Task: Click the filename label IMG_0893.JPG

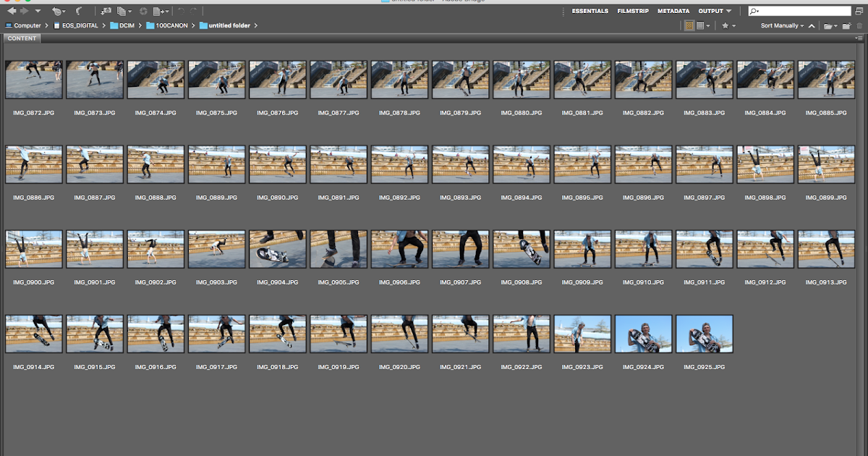Action: (461, 198)
